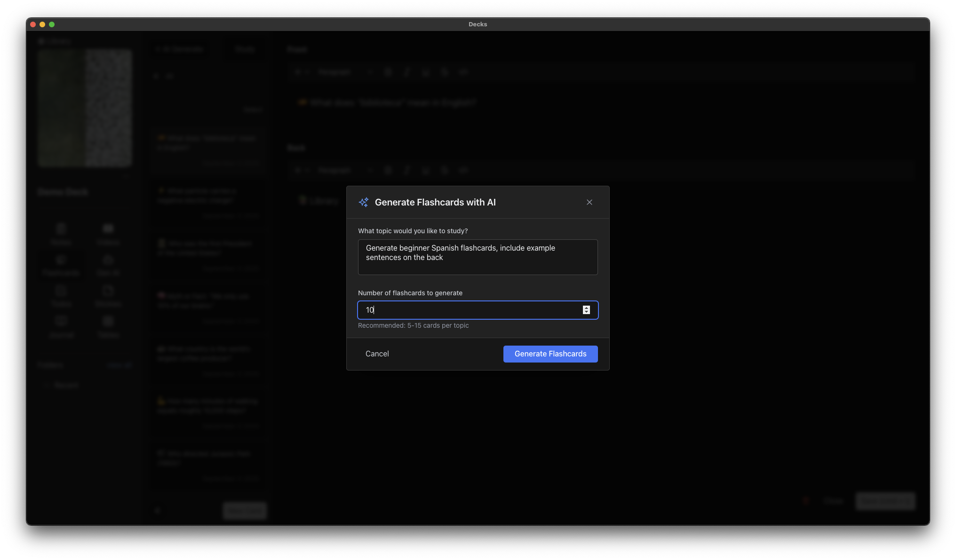Screen dimensions: 956x560
Task: Close the Generate Flashcards dialog with X
Action: 589,202
